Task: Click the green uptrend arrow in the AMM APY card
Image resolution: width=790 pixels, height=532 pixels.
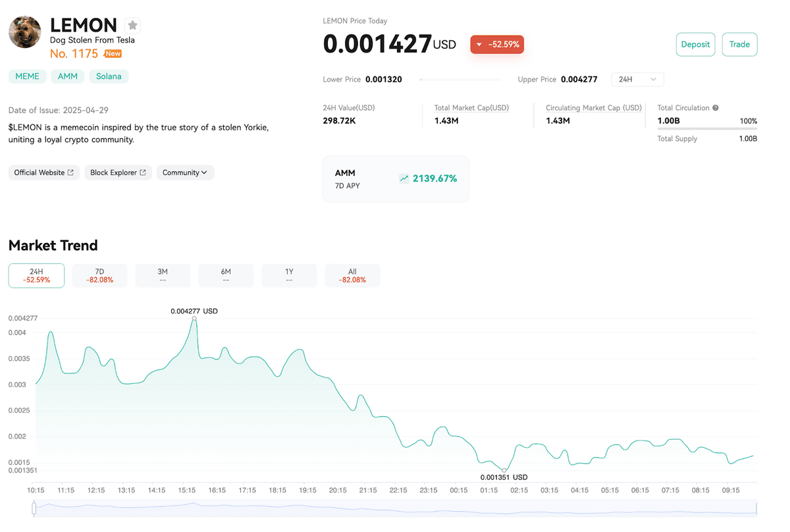Action: point(404,178)
